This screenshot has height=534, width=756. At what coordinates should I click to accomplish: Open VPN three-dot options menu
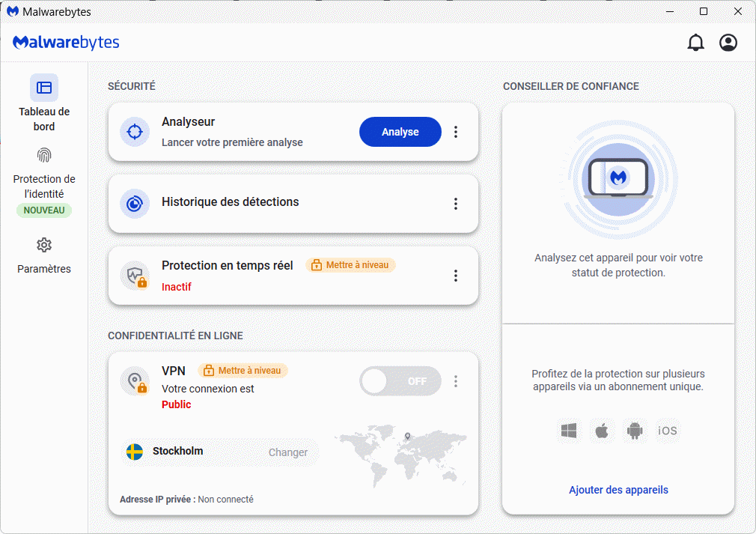456,381
